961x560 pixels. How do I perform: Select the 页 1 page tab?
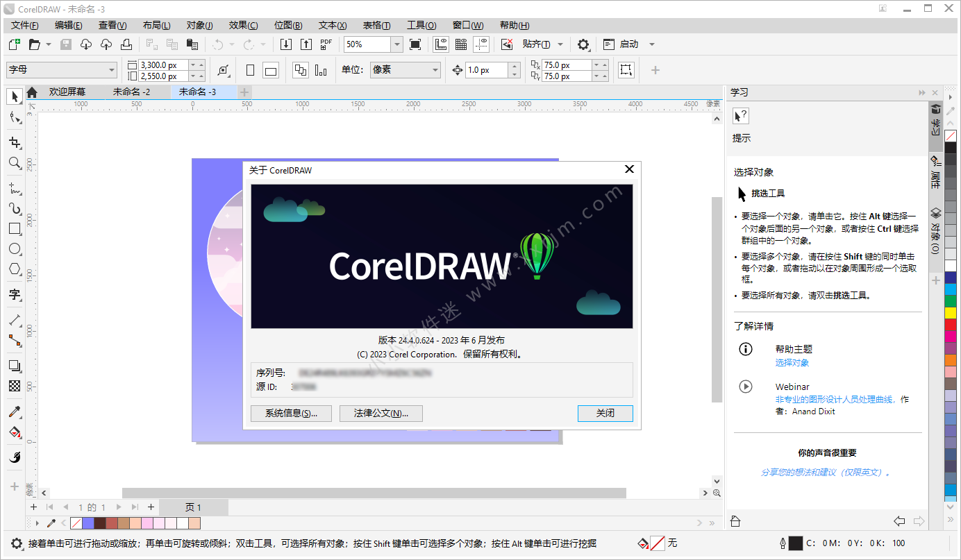coord(194,508)
